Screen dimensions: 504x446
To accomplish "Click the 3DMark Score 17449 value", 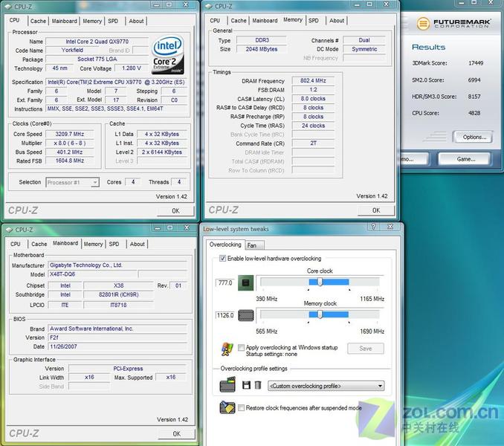I will (476, 63).
